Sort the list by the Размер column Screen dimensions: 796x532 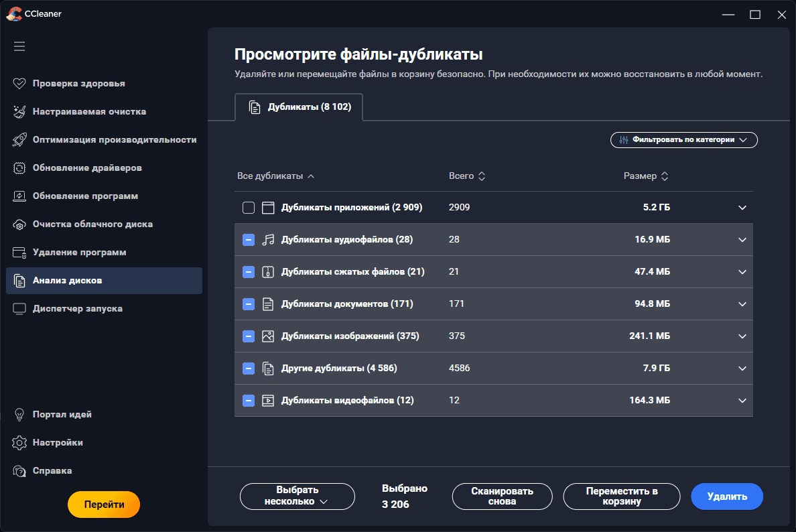[x=646, y=176]
